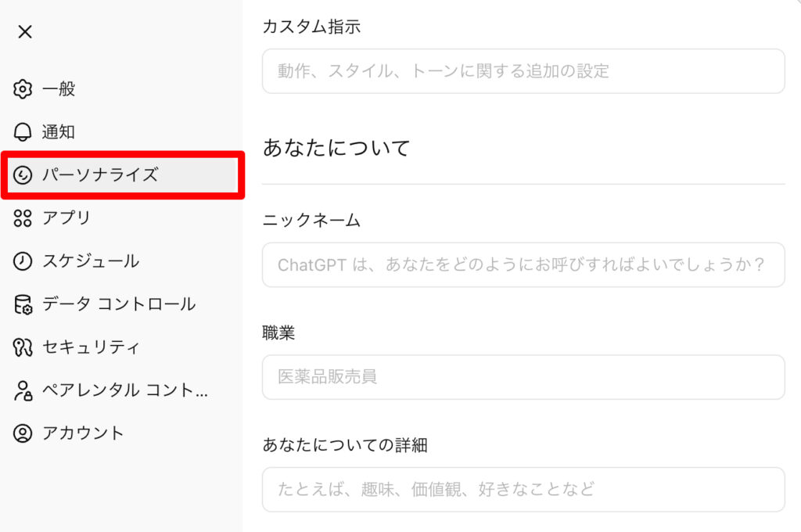Screen dimensions: 801x532
Task: Open the セキュリティ section
Action: point(91,347)
